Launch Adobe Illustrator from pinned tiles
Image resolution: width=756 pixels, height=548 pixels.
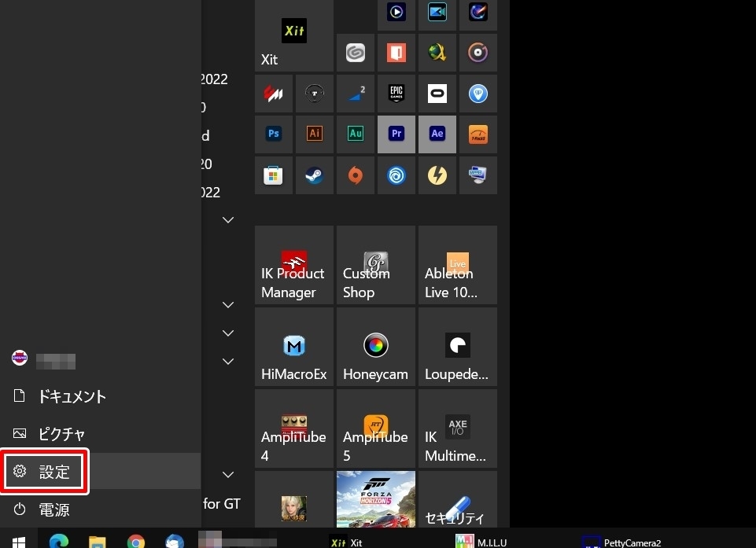(x=315, y=134)
